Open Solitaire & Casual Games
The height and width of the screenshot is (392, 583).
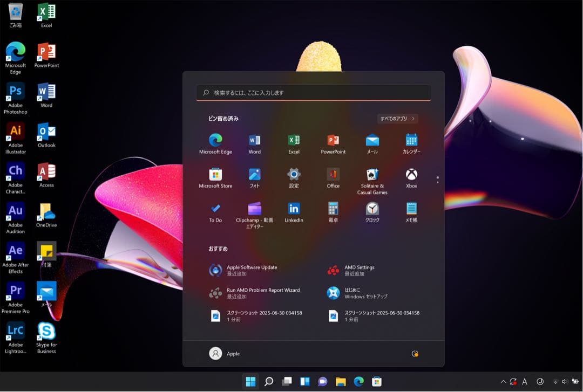[x=372, y=175]
